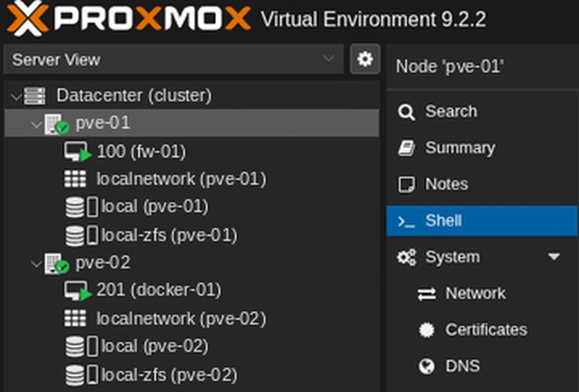Open the Server View dropdown
Screen dimensions: 579x392
[x=174, y=59]
